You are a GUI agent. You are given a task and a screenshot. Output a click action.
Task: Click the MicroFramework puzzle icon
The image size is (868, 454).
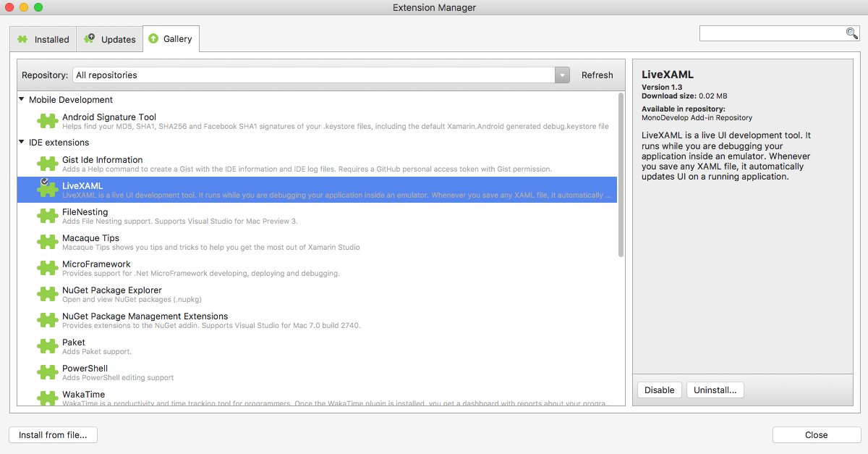point(48,268)
